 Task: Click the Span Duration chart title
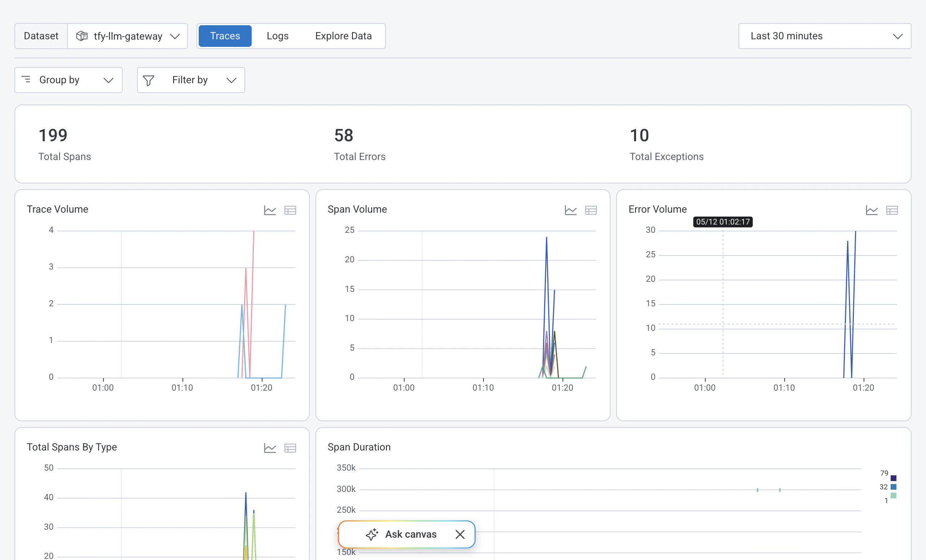tap(359, 447)
